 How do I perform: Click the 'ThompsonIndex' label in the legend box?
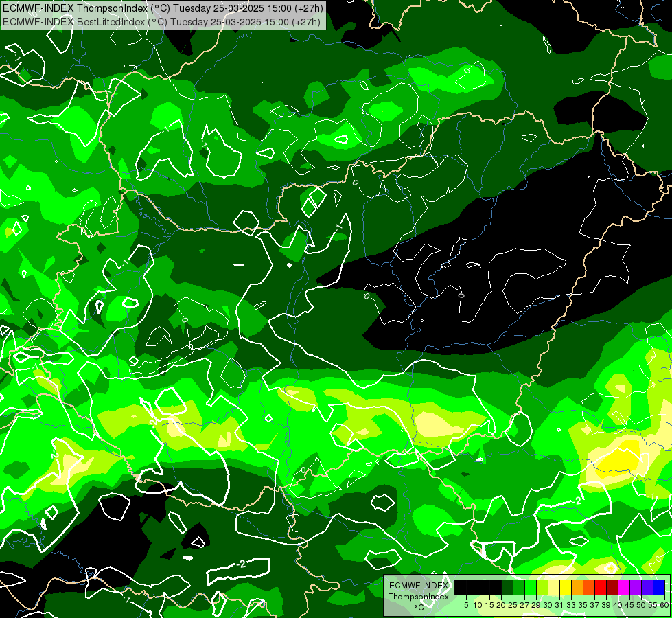[419, 597]
